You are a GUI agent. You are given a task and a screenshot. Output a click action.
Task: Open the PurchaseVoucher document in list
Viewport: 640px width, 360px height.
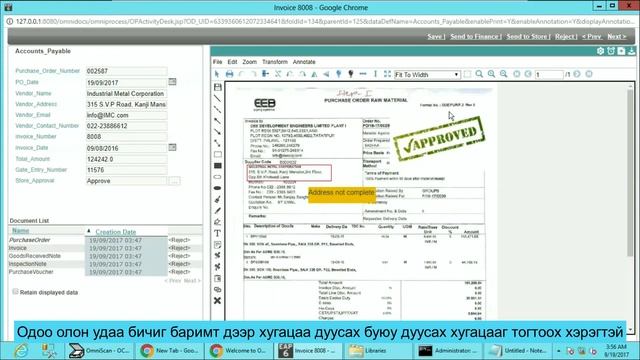click(x=31, y=272)
